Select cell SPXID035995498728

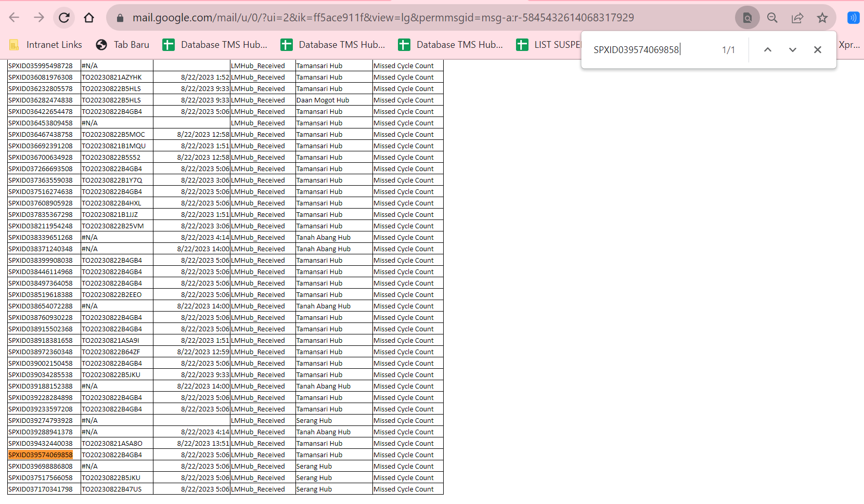[x=44, y=66]
